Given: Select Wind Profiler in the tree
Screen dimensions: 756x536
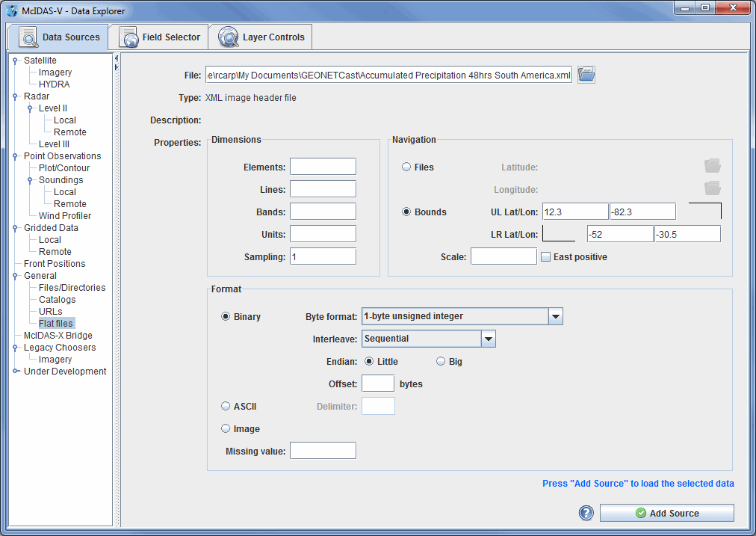Looking at the screenshot, I should [x=64, y=215].
